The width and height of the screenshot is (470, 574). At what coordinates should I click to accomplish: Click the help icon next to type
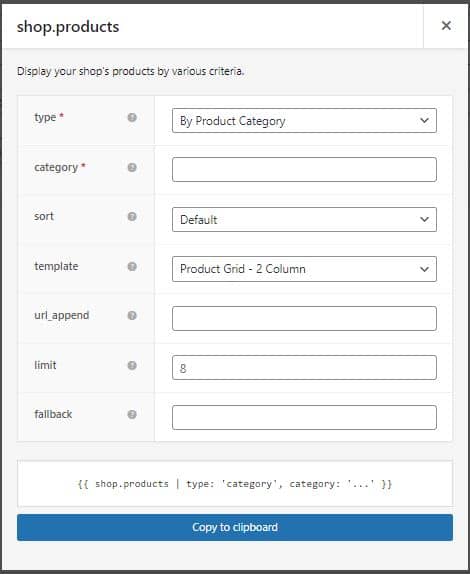pyautogui.click(x=132, y=118)
